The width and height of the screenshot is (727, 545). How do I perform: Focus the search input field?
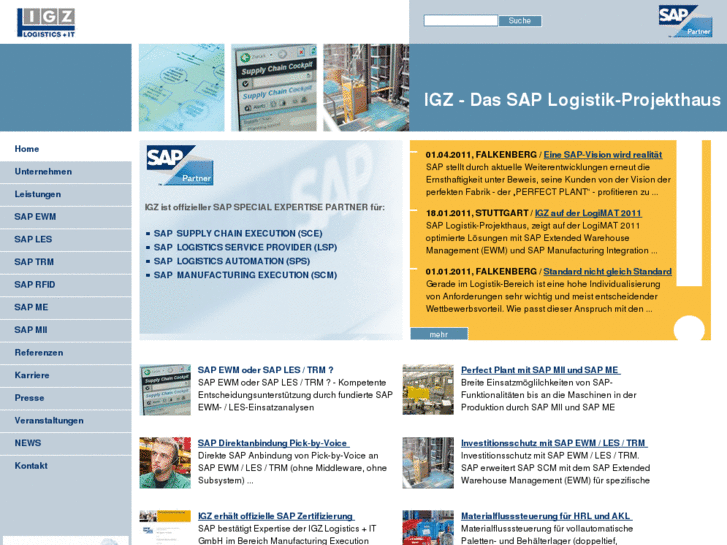460,20
